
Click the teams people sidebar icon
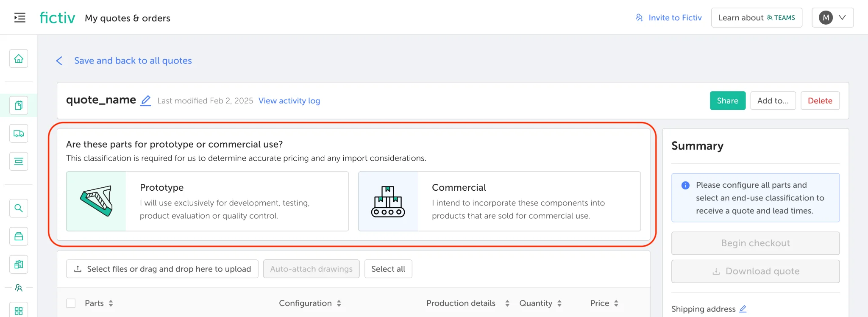click(19, 288)
